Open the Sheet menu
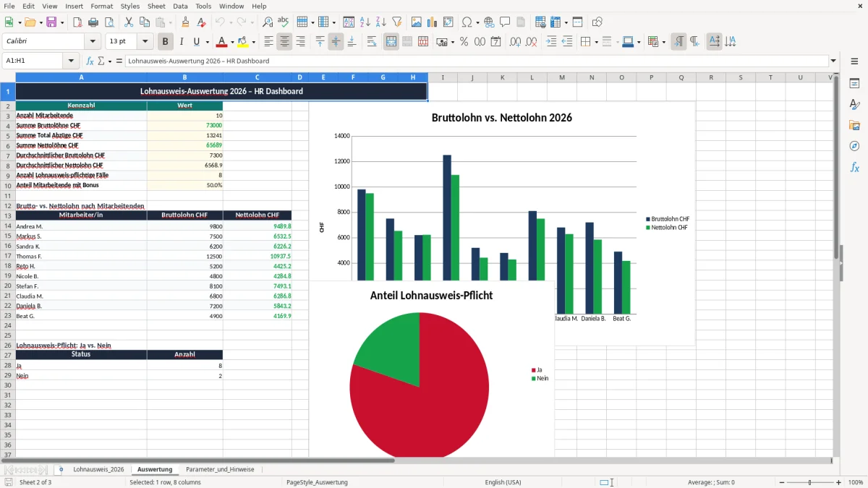868x488 pixels. click(156, 6)
